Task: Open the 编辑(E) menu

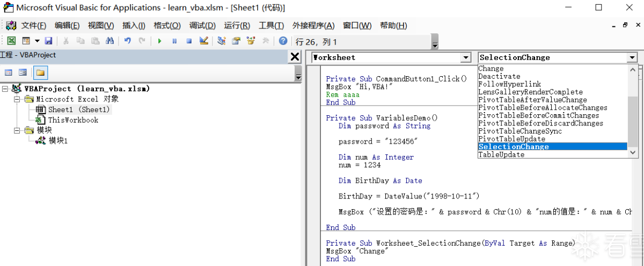Action: 67,26
